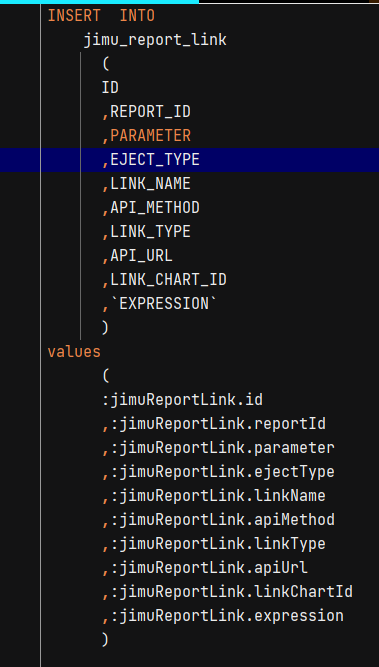Click the opening parenthesis below values
The image size is (379, 667).
pos(105,376)
